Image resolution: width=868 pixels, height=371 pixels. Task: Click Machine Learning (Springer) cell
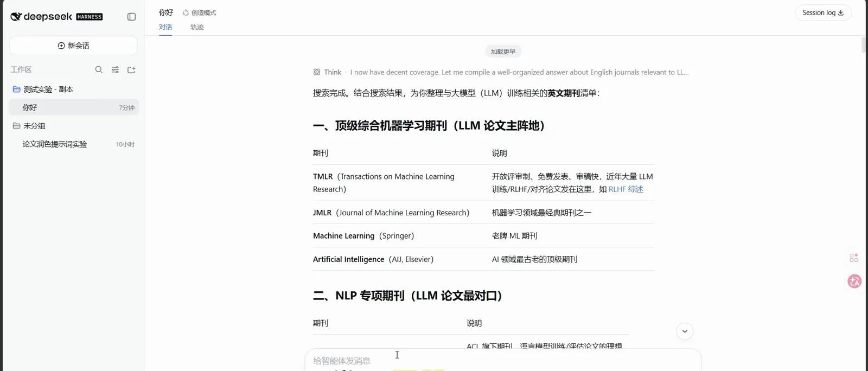[363, 236]
